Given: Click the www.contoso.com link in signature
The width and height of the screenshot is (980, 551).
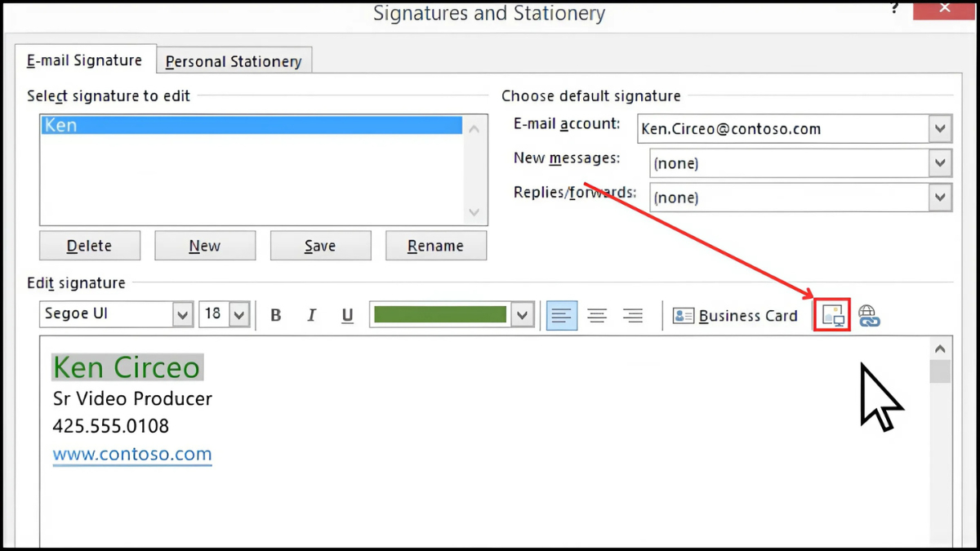Looking at the screenshot, I should point(132,455).
